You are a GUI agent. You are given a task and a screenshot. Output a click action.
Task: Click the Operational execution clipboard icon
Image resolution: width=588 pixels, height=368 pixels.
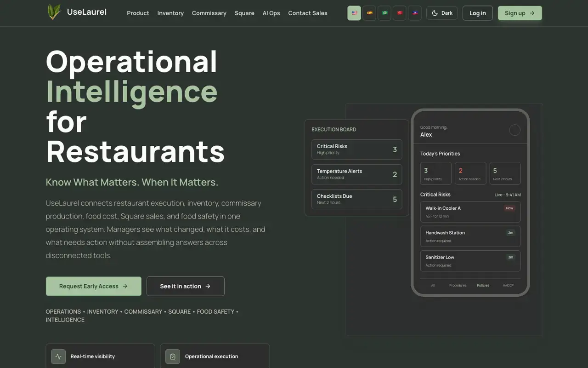coord(173,356)
